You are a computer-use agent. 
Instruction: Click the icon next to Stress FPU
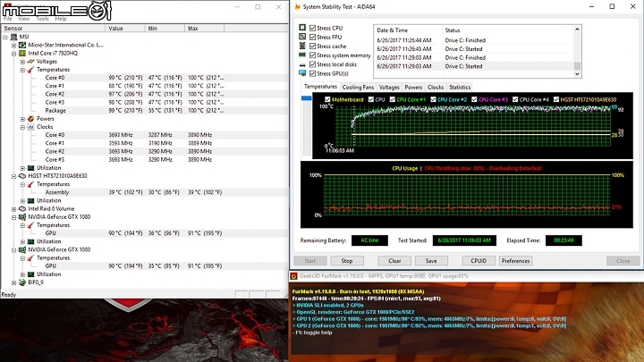[302, 37]
